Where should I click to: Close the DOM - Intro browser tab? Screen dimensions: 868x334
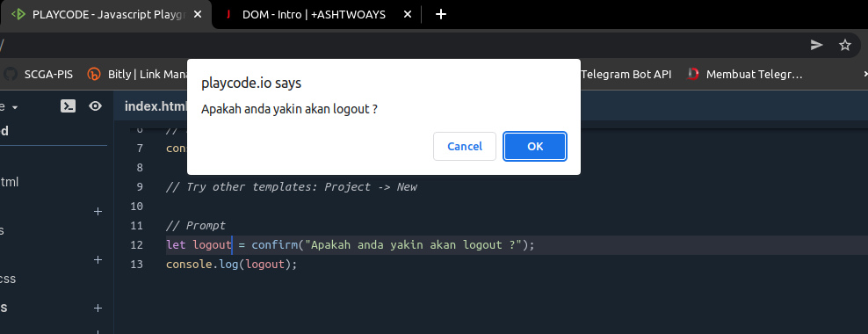pyautogui.click(x=408, y=14)
